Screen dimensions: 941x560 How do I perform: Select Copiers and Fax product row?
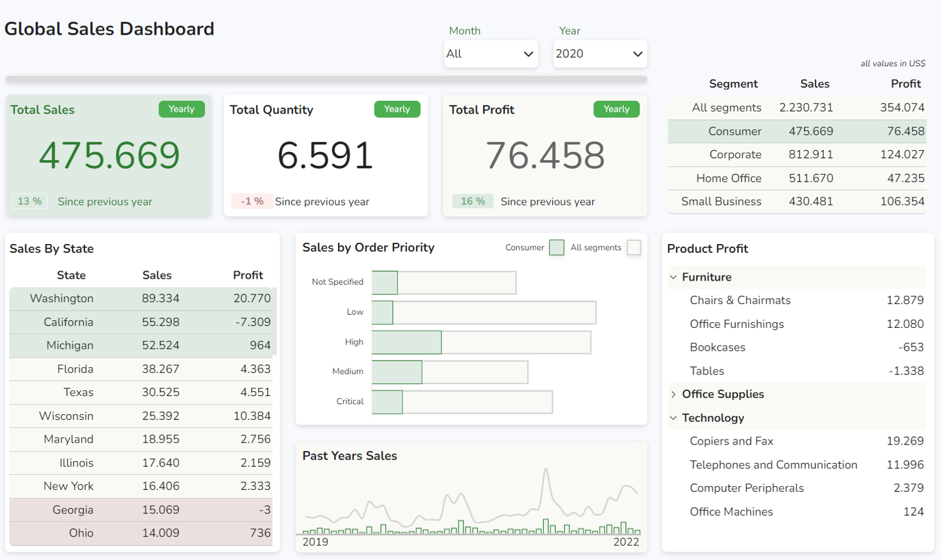click(797, 441)
